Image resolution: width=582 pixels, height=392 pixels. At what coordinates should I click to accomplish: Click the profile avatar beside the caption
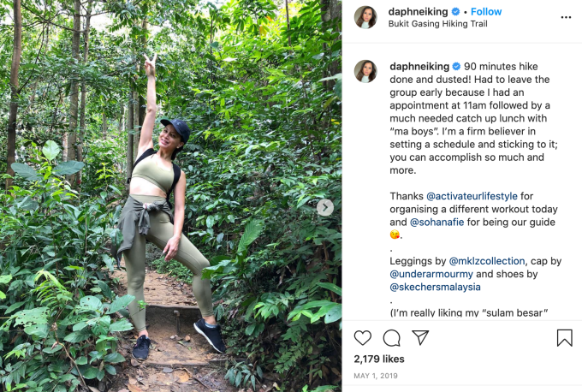click(x=365, y=71)
